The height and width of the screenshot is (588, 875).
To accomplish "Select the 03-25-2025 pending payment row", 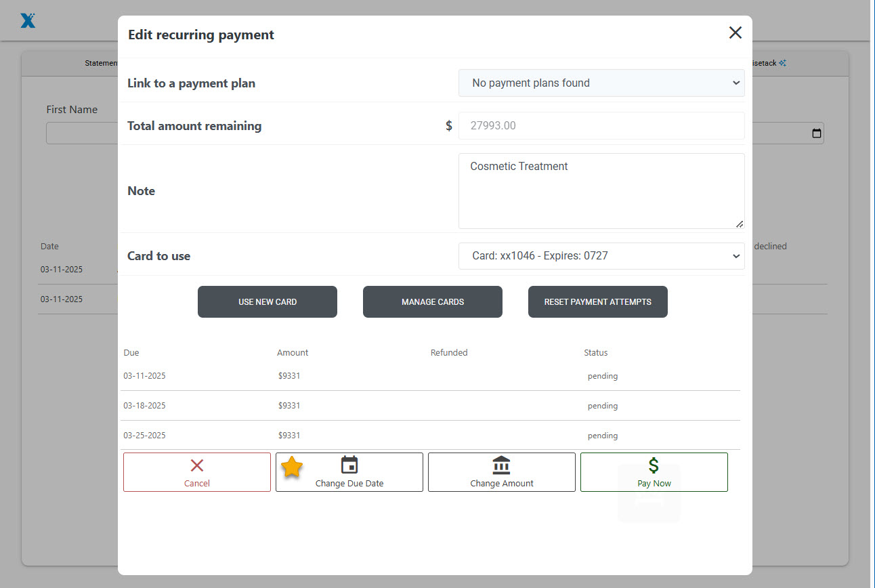I will pos(430,436).
